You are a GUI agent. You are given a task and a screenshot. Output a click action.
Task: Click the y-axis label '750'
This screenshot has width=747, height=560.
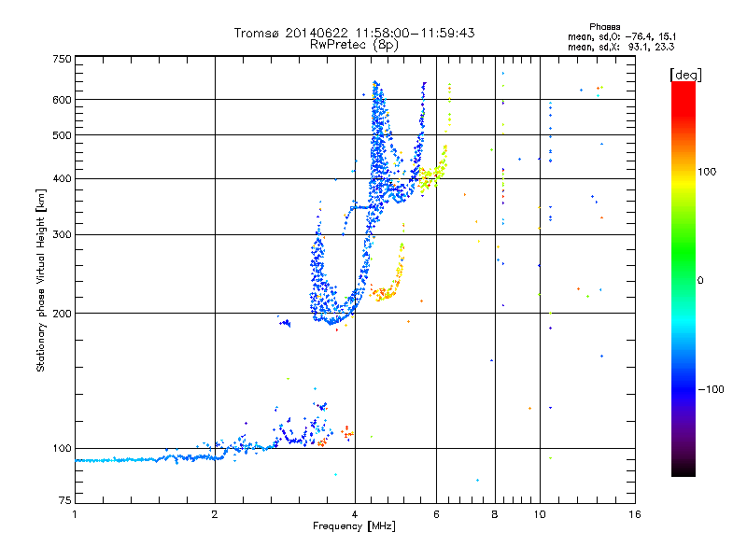pyautogui.click(x=62, y=59)
